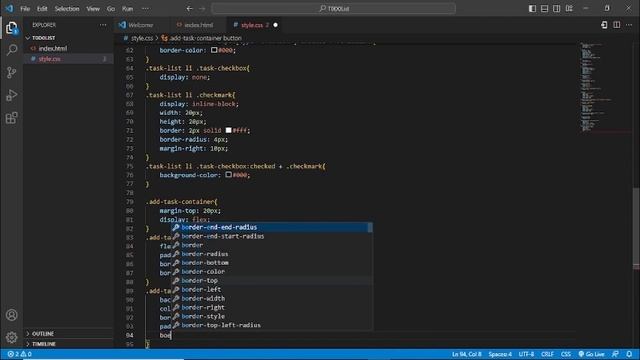Screen dimensions: 640x360
Task: Open editor More Actions ellipsis
Action: [629, 25]
